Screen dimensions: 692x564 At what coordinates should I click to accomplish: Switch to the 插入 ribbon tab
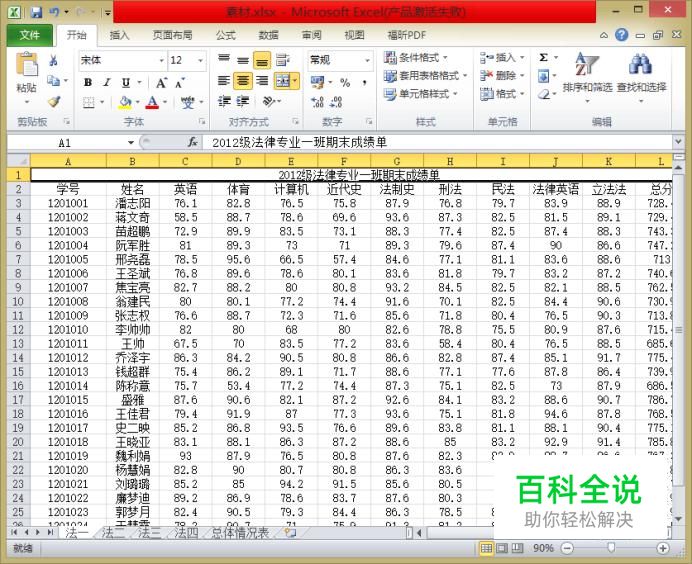pos(119,35)
